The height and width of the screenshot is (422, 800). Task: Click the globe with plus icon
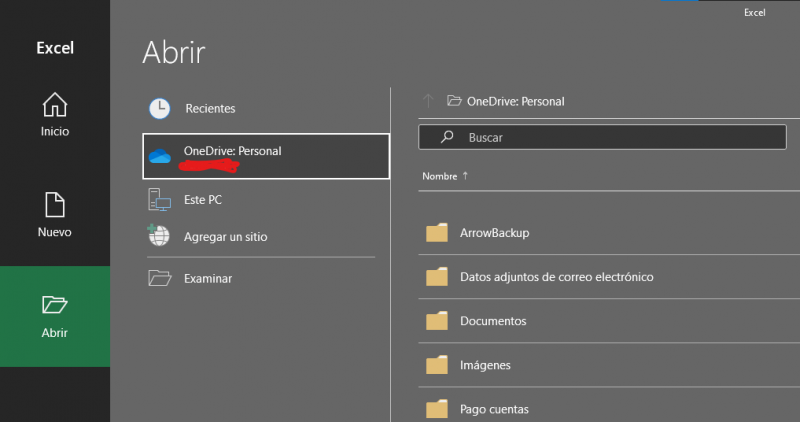tap(159, 236)
